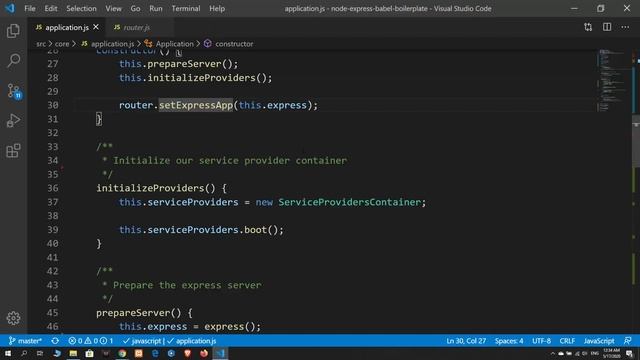Click the application.js check status item

[x=191, y=341]
